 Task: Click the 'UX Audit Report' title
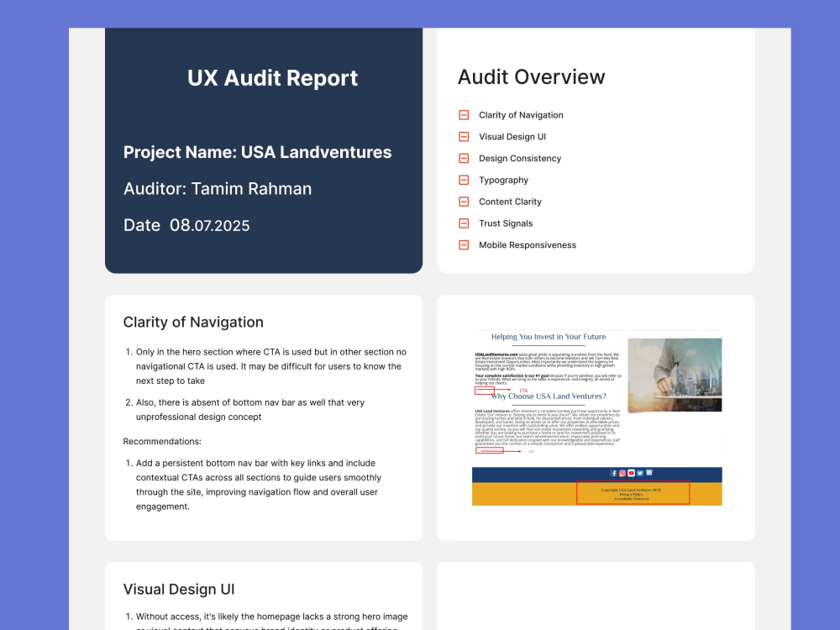coord(272,78)
